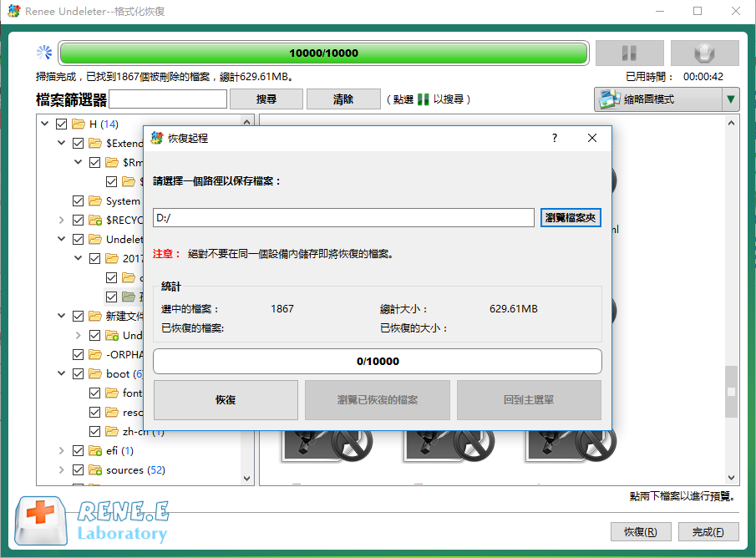Click the 搜尋 search button
Viewport: 756px width, 558px height.
266,99
